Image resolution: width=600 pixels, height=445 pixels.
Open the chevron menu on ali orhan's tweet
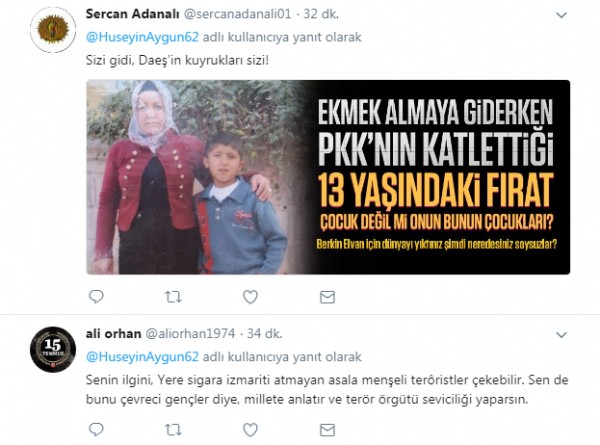[561, 335]
